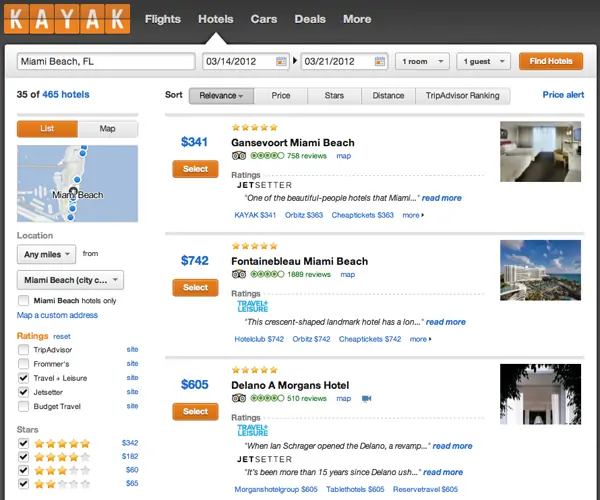
Task: Sort by TripAdvisor Ranking
Action: 463,96
